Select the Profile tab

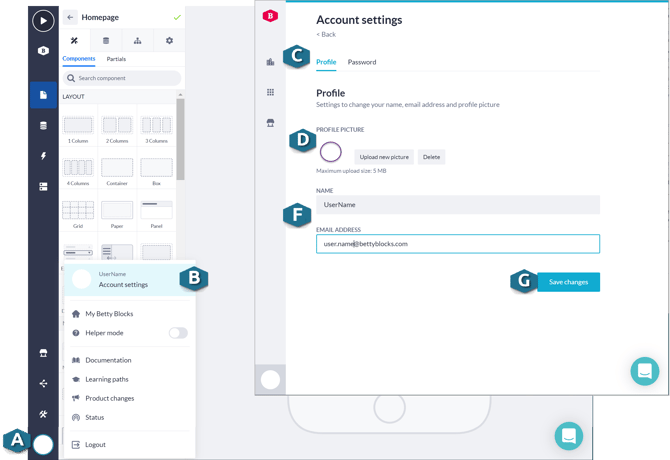tap(326, 62)
